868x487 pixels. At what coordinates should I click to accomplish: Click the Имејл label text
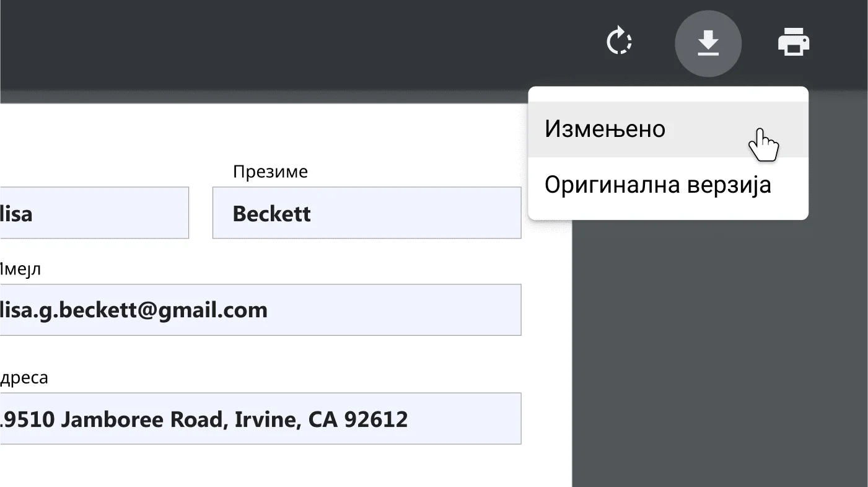[19, 268]
